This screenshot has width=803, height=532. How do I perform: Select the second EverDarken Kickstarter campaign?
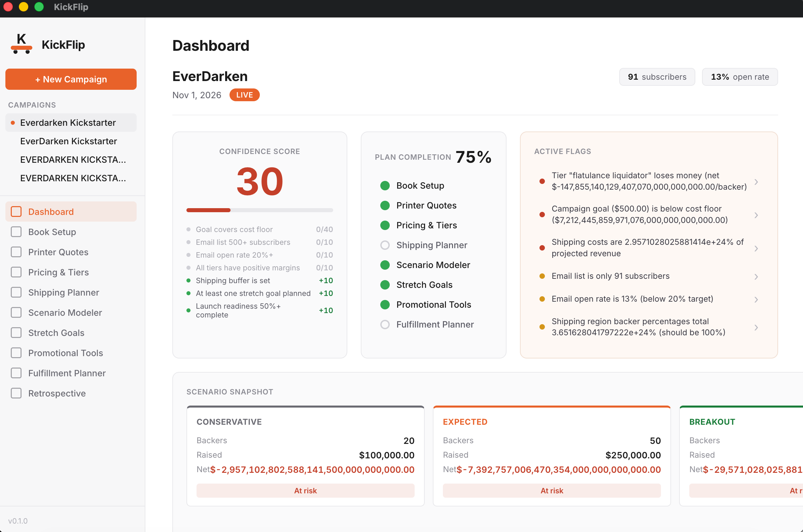point(68,141)
